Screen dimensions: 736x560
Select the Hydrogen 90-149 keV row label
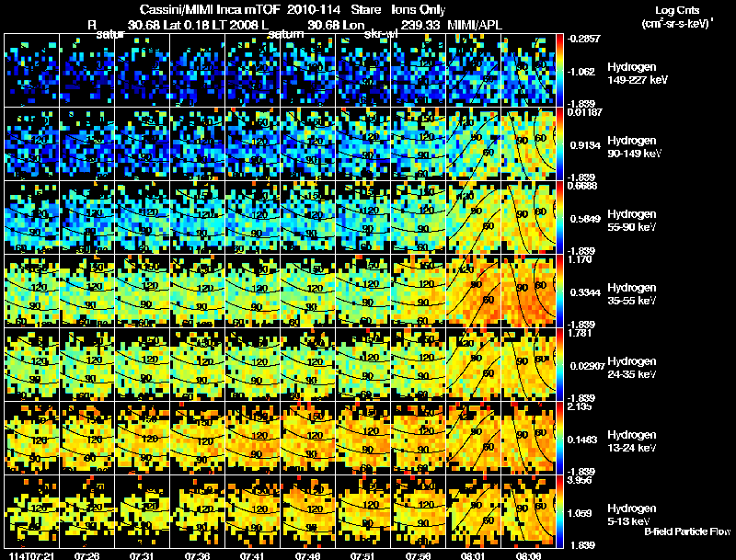(634, 147)
